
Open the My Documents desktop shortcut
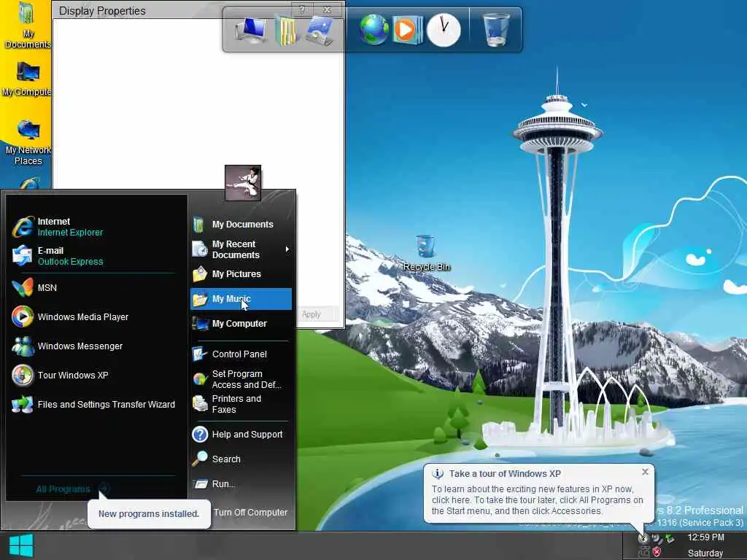pyautogui.click(x=28, y=25)
